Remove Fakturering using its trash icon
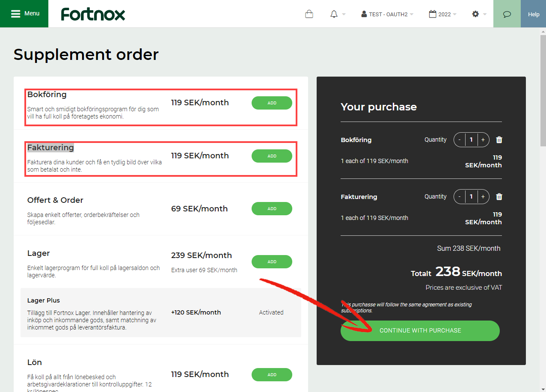 (x=499, y=196)
